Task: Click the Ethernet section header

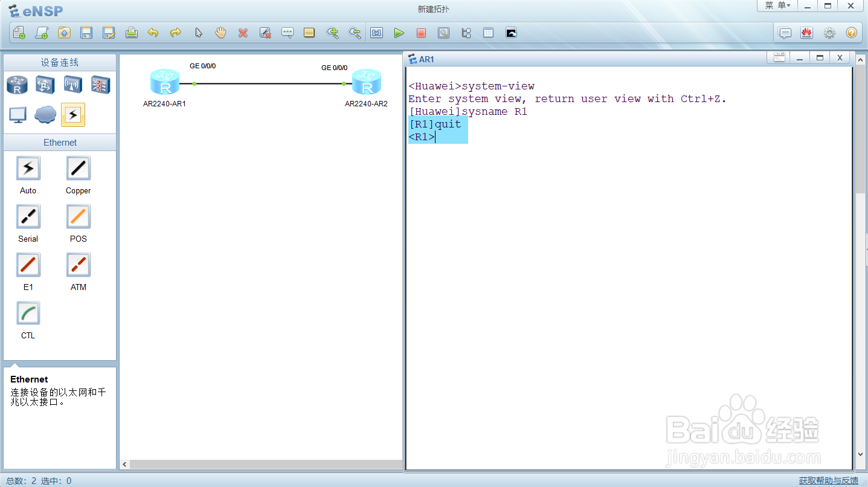Action: [x=60, y=143]
